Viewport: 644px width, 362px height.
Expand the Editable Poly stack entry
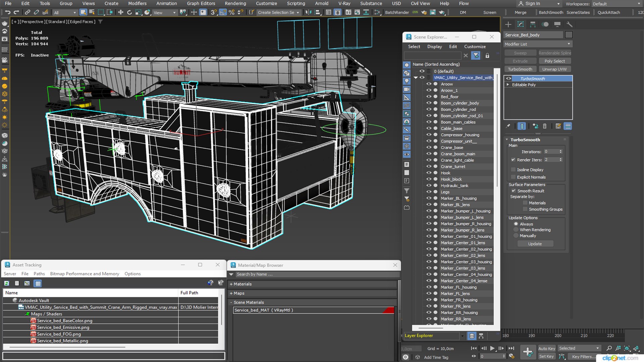click(x=508, y=85)
